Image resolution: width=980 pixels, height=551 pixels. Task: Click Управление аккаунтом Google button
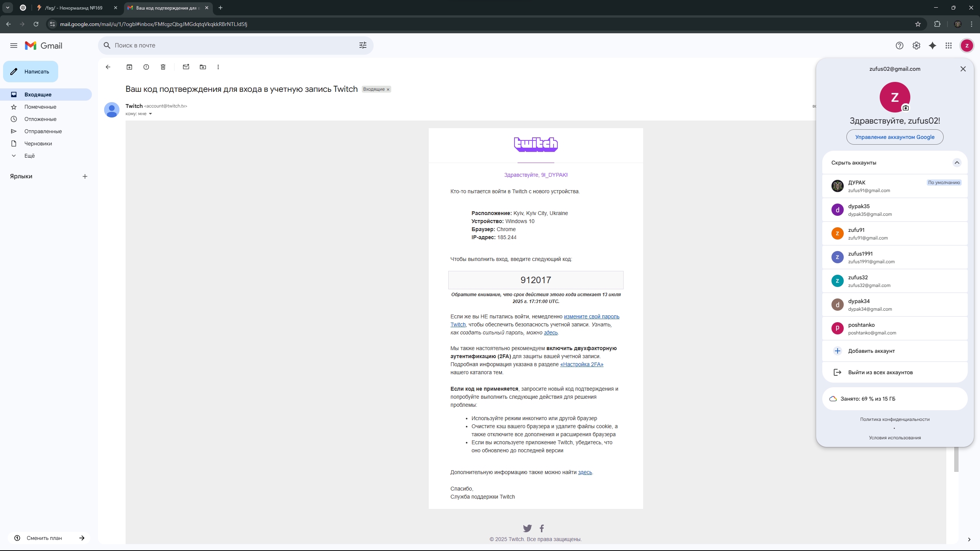pyautogui.click(x=895, y=137)
